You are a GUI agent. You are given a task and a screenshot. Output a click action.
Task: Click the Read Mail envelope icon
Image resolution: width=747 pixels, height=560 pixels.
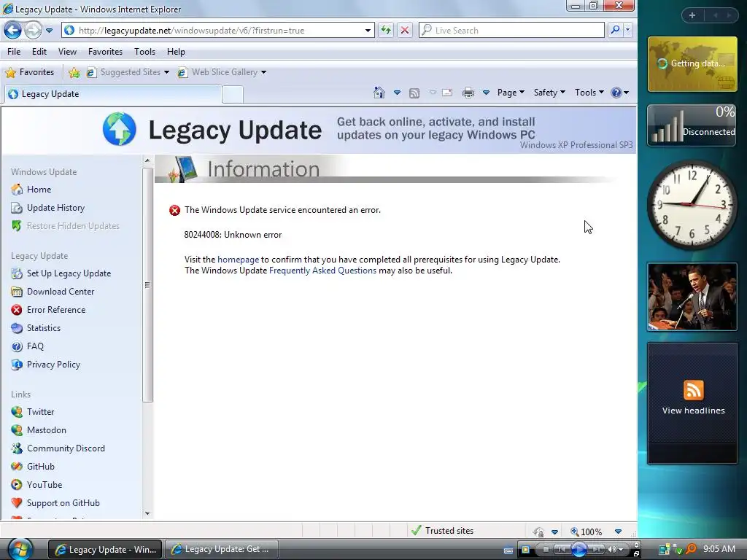click(x=447, y=93)
